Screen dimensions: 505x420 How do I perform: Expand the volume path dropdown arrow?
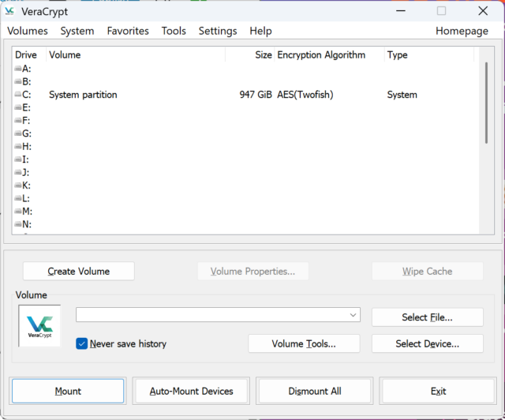pyautogui.click(x=353, y=315)
